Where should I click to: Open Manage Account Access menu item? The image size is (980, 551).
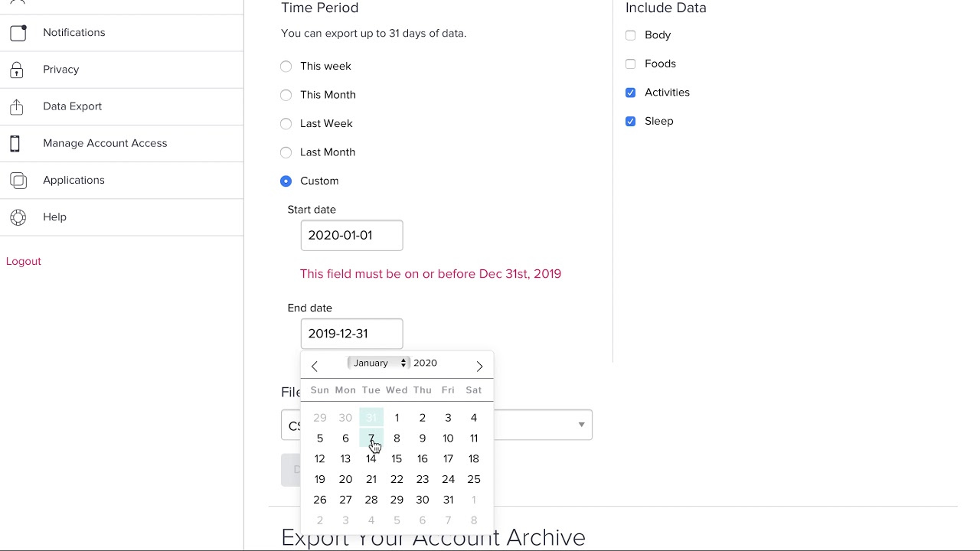point(105,143)
